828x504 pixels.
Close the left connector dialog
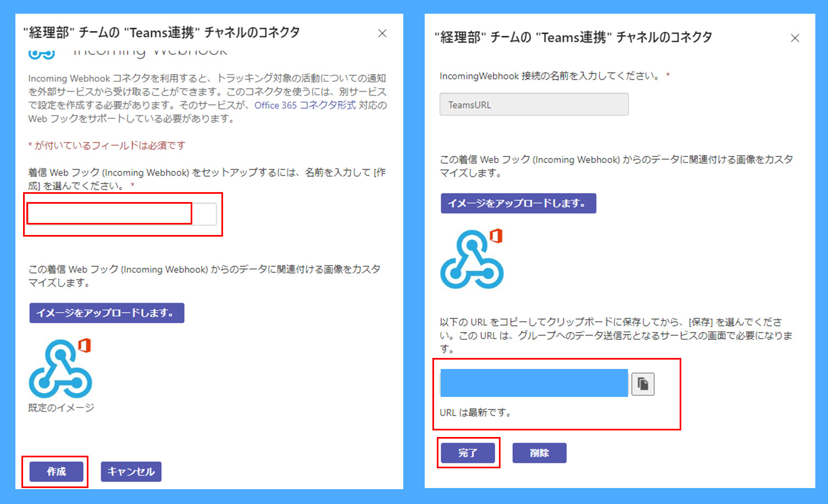382,33
